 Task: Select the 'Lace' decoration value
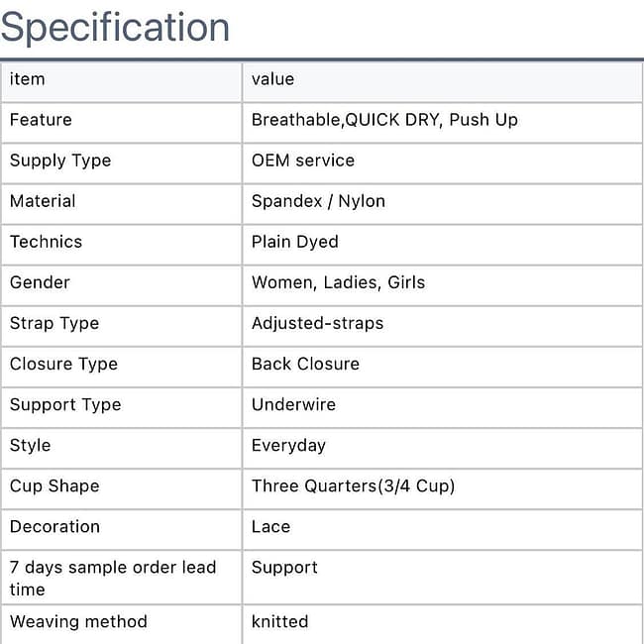270,526
